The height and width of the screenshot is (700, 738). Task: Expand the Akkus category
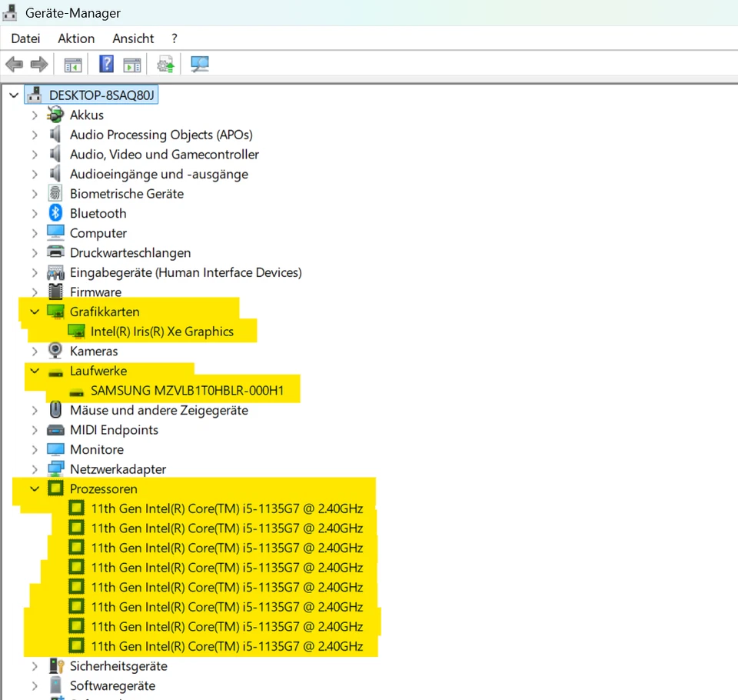[35, 115]
